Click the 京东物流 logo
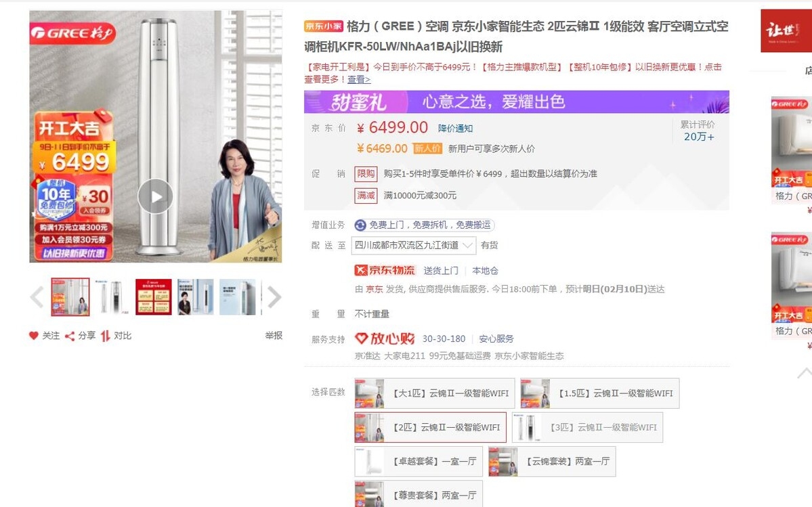812x507 pixels. click(385, 270)
